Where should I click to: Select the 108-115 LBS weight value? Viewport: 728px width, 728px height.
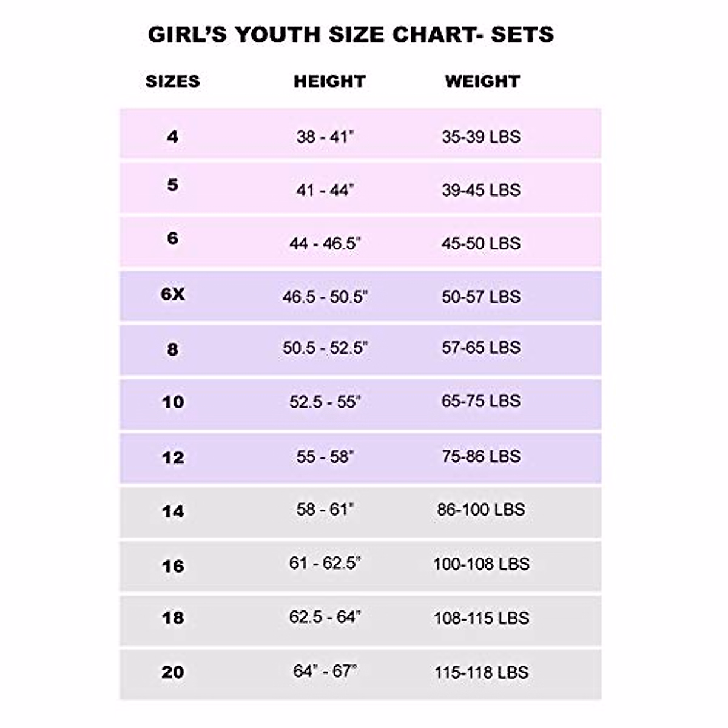(x=481, y=618)
